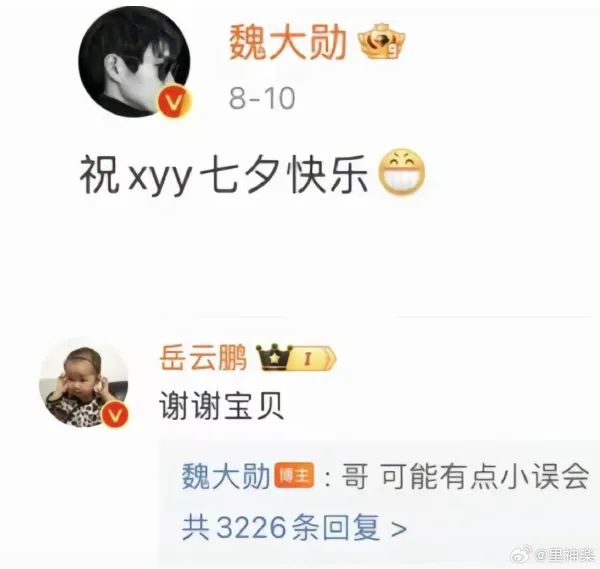Viewport: 600px width, 569px height.
Task: Click the verified V badge on 岳云鹏's avatar
Action: coord(116,415)
